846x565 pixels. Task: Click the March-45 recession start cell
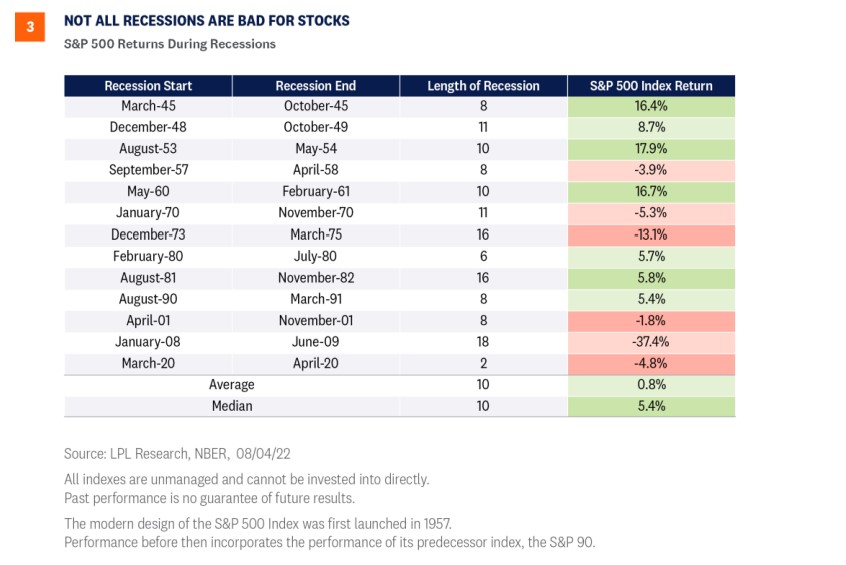[x=148, y=106]
